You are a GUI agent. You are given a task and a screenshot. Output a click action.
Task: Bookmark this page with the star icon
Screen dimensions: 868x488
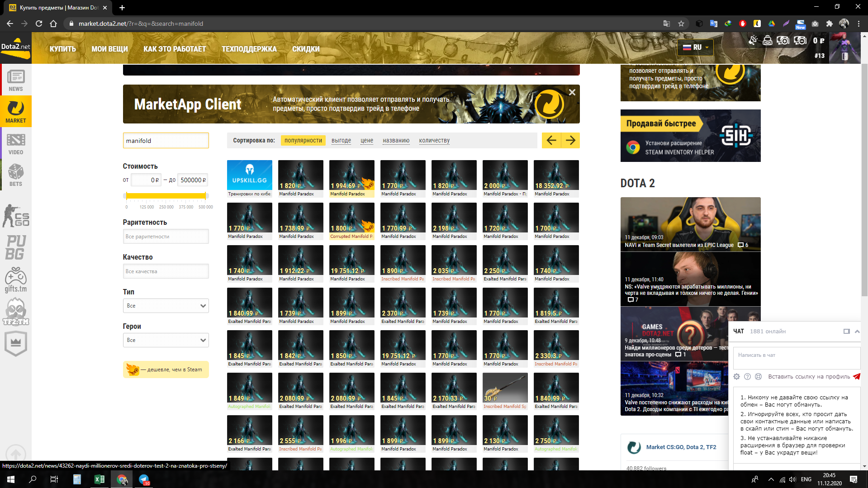pyautogui.click(x=681, y=24)
